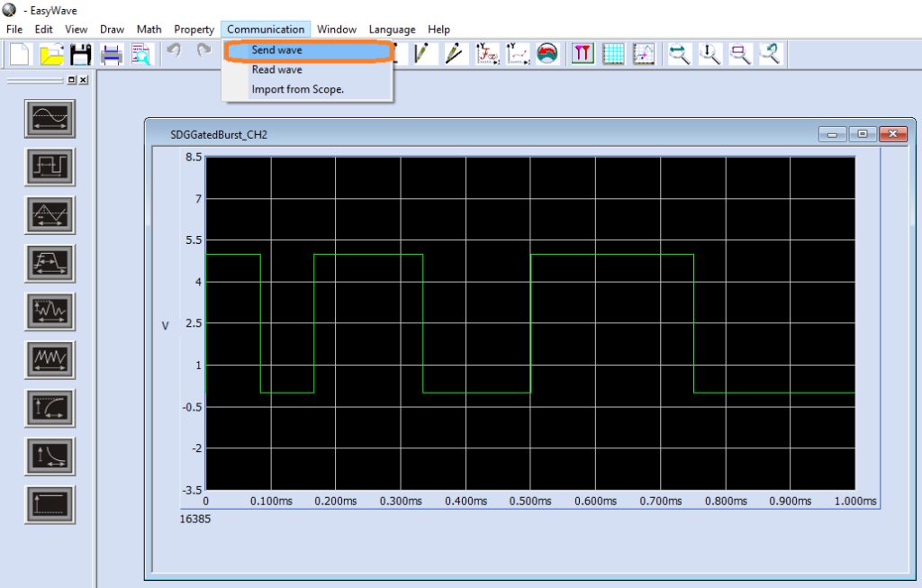Select Read wave menu entry
This screenshot has width=922, height=588.
(277, 70)
